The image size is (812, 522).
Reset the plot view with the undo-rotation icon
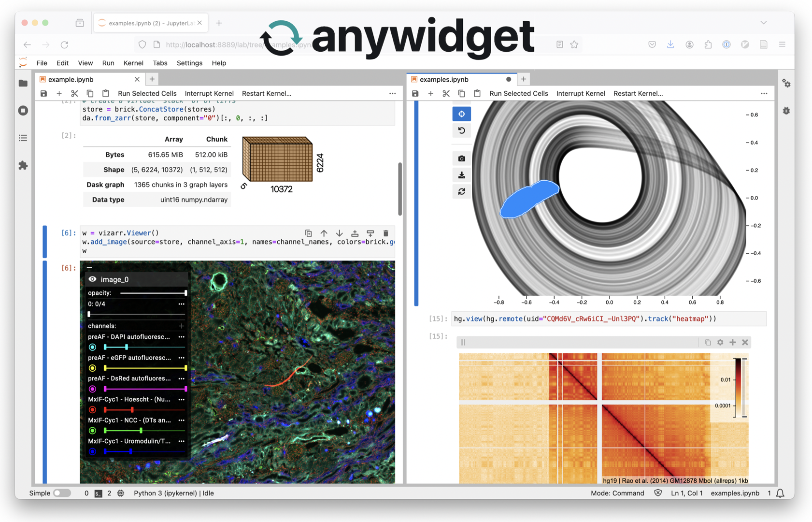[x=461, y=130]
